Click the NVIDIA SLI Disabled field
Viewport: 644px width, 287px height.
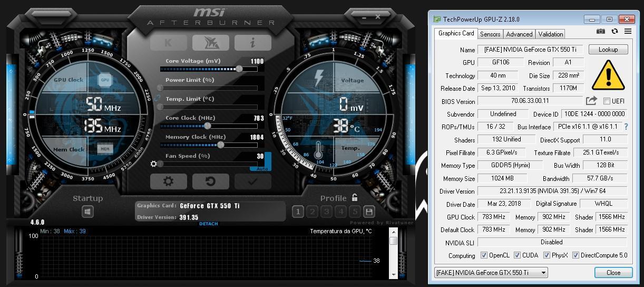[552, 242]
